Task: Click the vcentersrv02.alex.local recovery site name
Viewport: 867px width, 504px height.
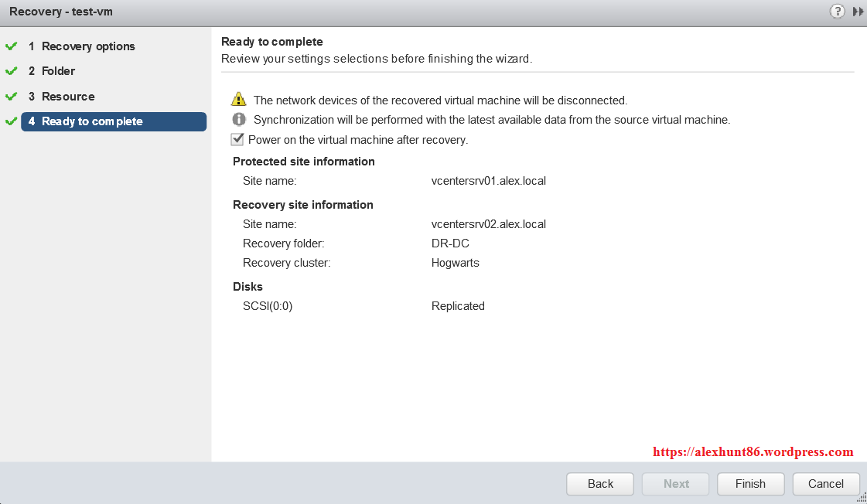Action: [488, 224]
